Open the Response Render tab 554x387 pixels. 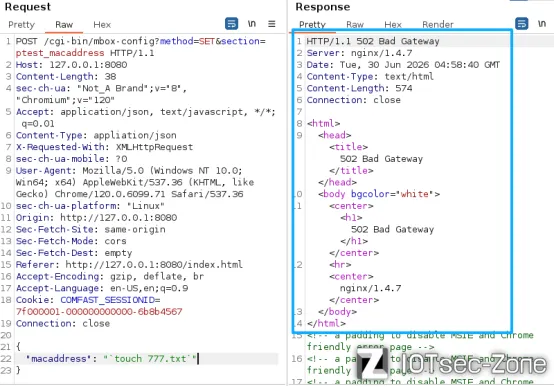tap(438, 25)
